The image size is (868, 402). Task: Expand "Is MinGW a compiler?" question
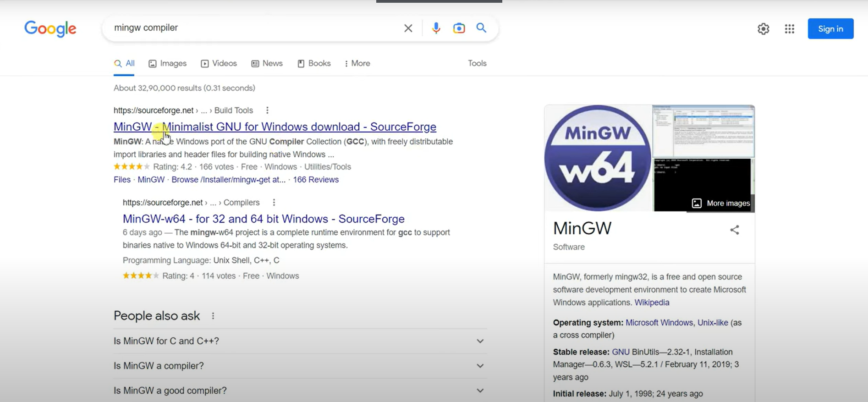(480, 366)
